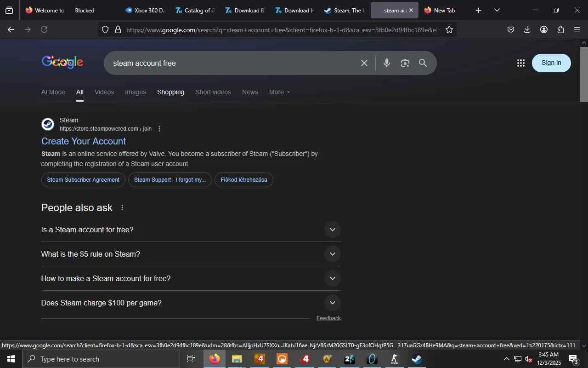The width and height of the screenshot is (588, 368).
Task: Open the Firefox View icon
Action: [9, 10]
